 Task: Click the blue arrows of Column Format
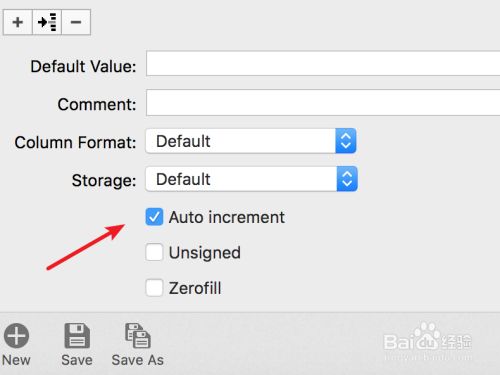[346, 141]
